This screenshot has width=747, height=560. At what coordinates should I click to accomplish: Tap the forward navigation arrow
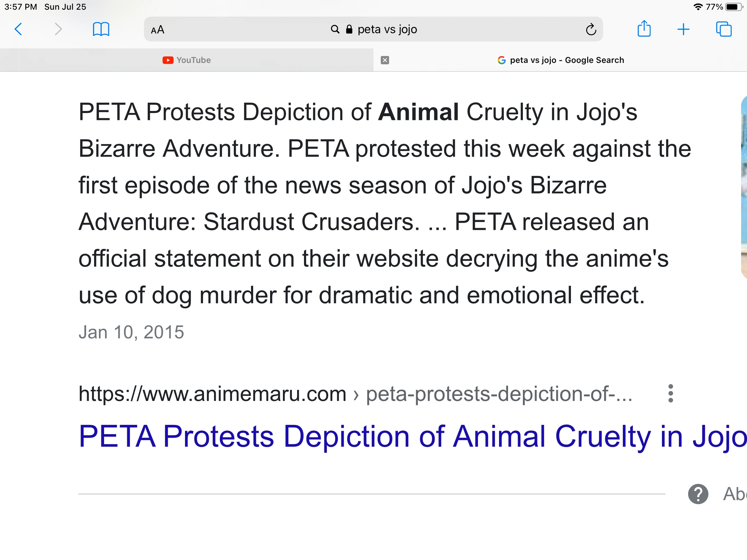click(58, 29)
